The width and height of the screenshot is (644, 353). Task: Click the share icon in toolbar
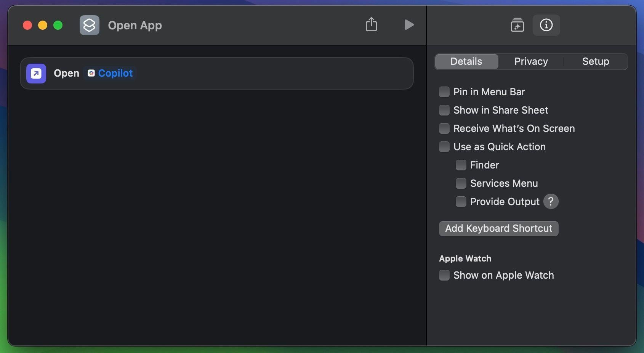[x=371, y=25]
